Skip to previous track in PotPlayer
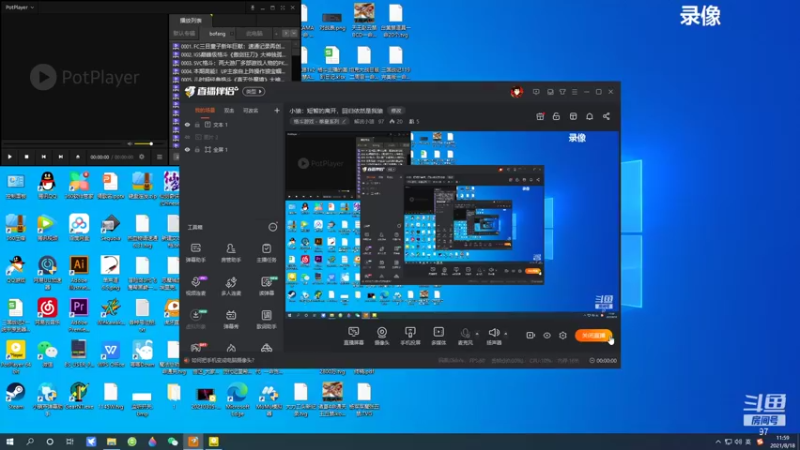Viewport: 800px width, 450px height. [x=43, y=157]
